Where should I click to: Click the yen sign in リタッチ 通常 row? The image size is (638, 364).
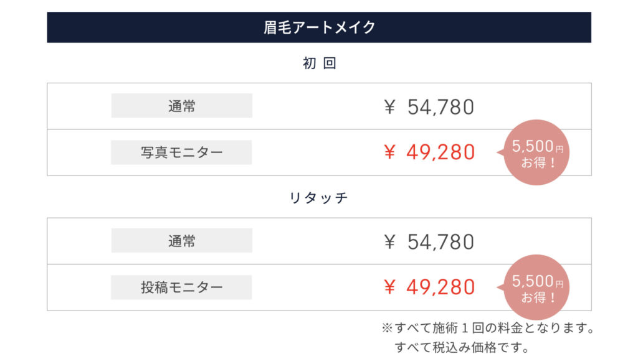[390, 241]
